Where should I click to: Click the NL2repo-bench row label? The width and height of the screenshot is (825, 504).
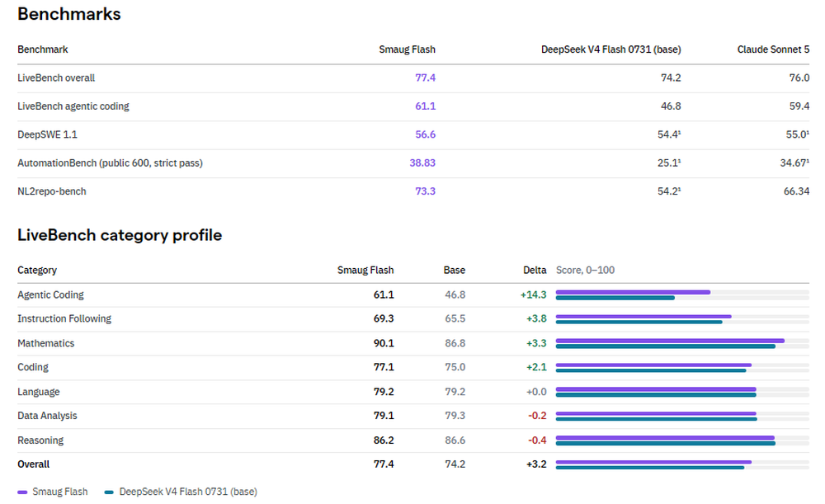coord(51,191)
